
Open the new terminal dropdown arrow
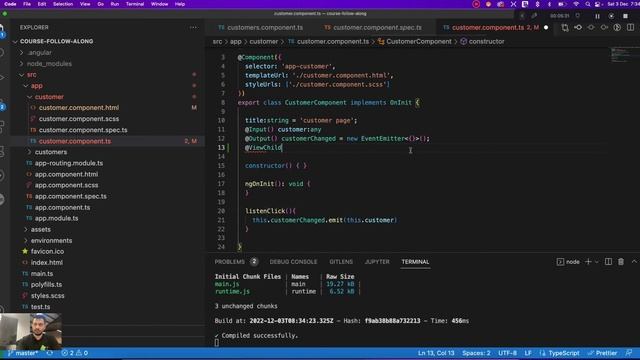[597, 262]
